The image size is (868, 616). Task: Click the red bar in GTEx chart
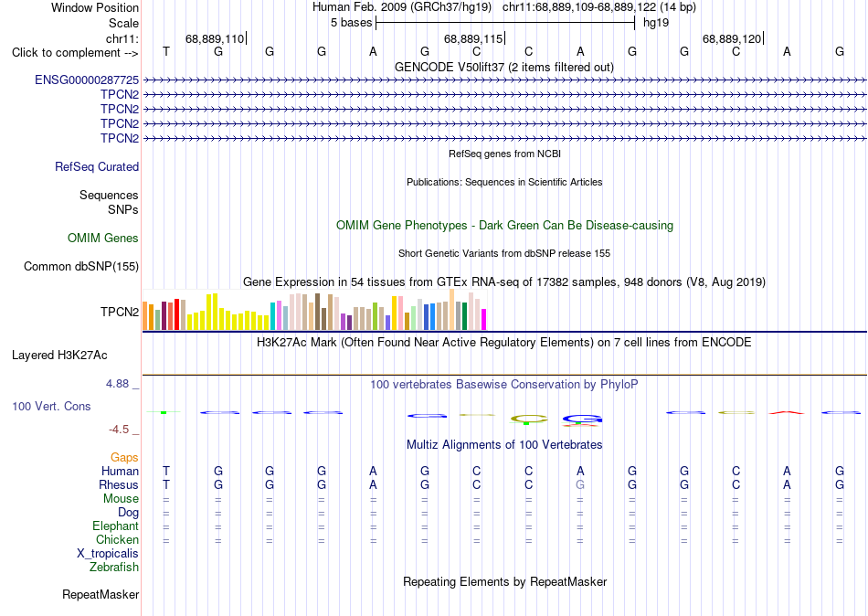tap(176, 314)
